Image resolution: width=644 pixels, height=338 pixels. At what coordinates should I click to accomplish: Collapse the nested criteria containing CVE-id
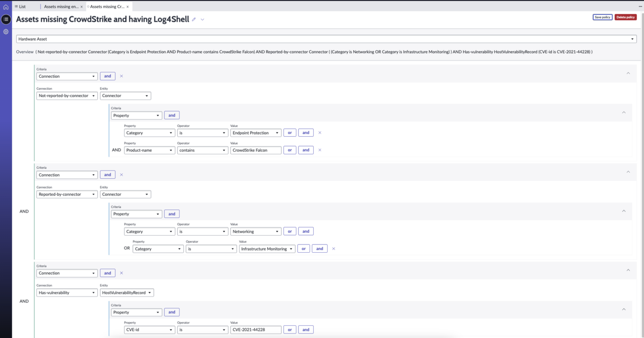[624, 310]
